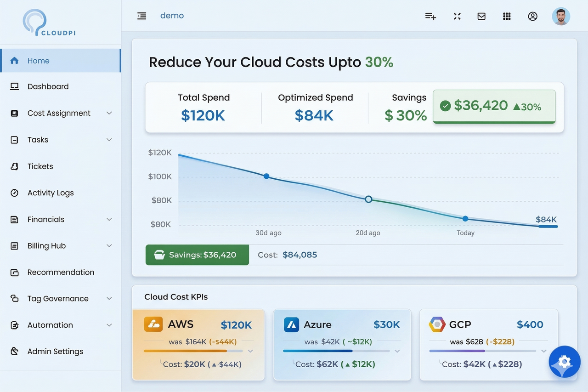Open the mail envelope icon in top bar
The height and width of the screenshot is (392, 588).
(481, 16)
